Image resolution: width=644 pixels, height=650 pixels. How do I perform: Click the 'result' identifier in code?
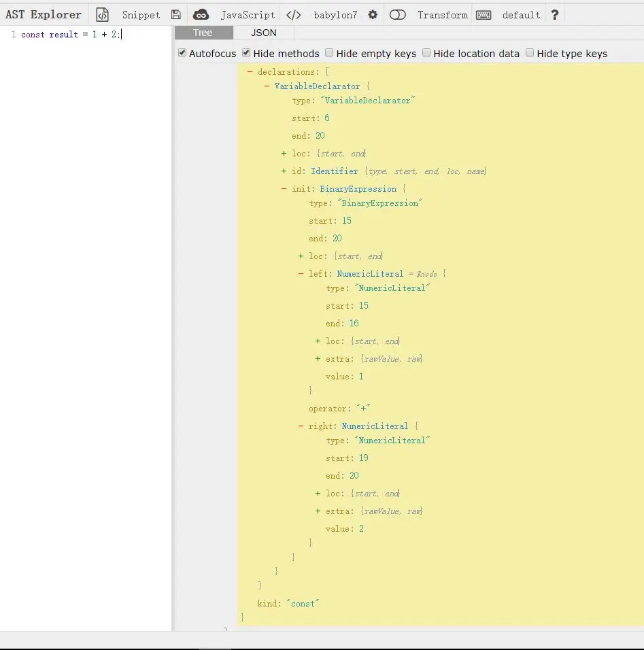(x=63, y=35)
